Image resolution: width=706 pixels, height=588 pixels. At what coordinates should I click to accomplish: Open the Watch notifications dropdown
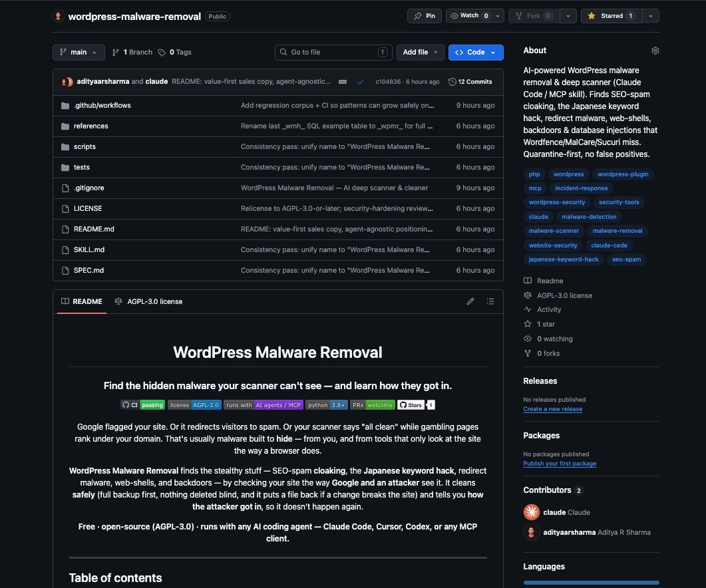474,16
